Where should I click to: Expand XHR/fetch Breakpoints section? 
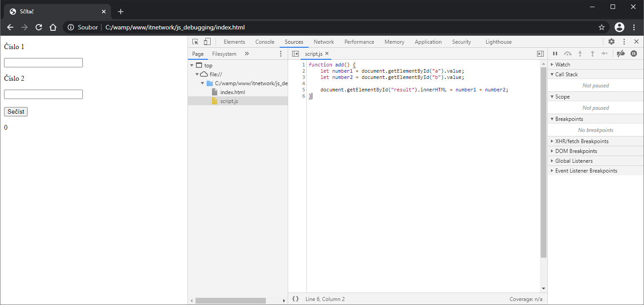pos(582,141)
